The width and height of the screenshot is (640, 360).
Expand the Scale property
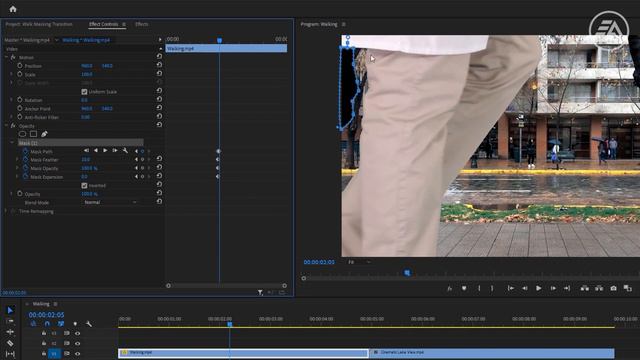point(11,74)
